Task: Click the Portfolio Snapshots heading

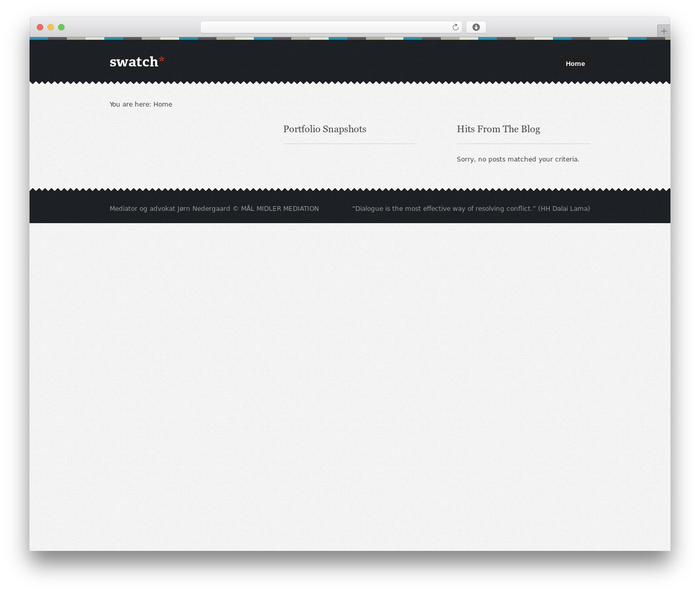Action: point(325,129)
